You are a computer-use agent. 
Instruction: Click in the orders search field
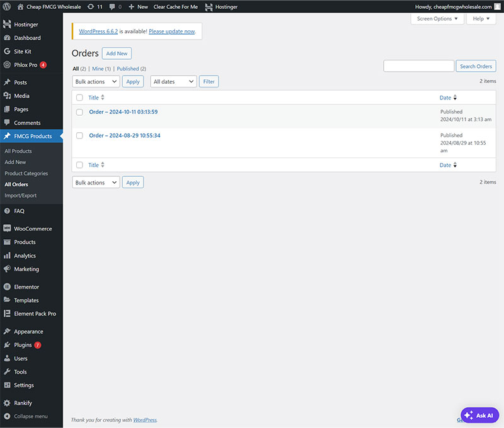[418, 66]
